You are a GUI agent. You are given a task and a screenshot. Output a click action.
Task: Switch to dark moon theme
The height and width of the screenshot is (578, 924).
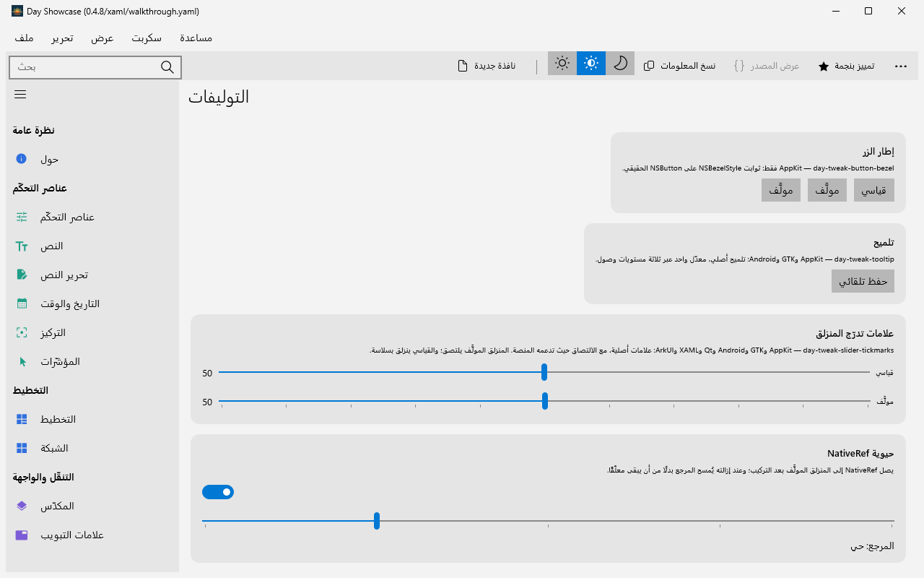pyautogui.click(x=620, y=64)
